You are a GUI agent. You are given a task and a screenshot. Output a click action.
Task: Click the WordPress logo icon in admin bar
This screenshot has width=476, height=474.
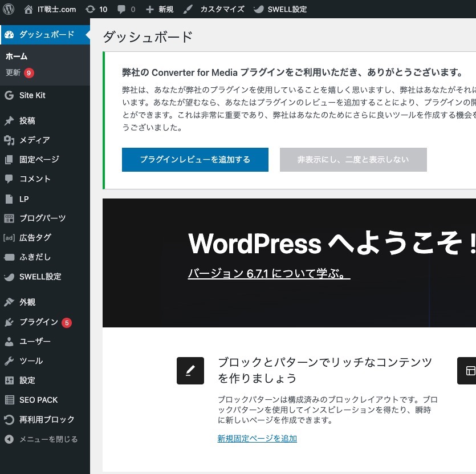(x=9, y=9)
